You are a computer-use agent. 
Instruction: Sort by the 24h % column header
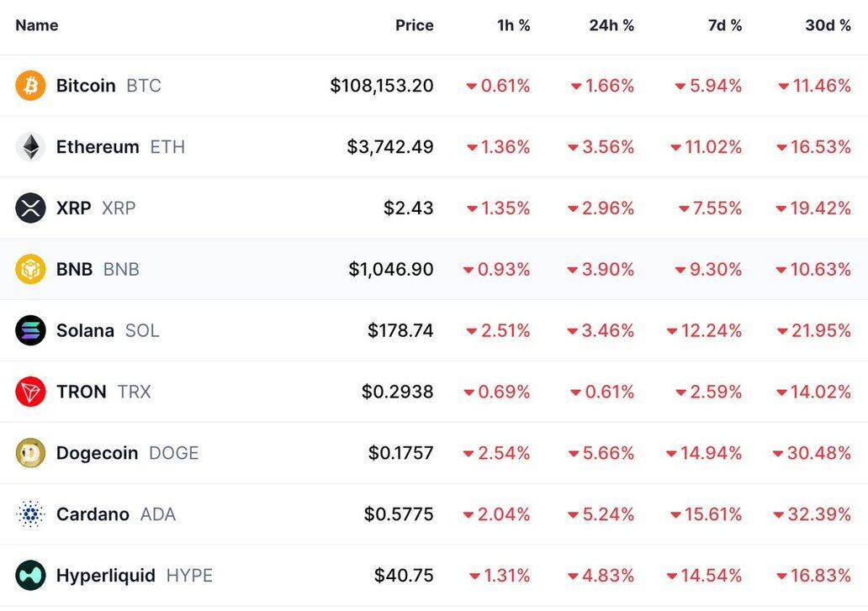click(x=611, y=25)
